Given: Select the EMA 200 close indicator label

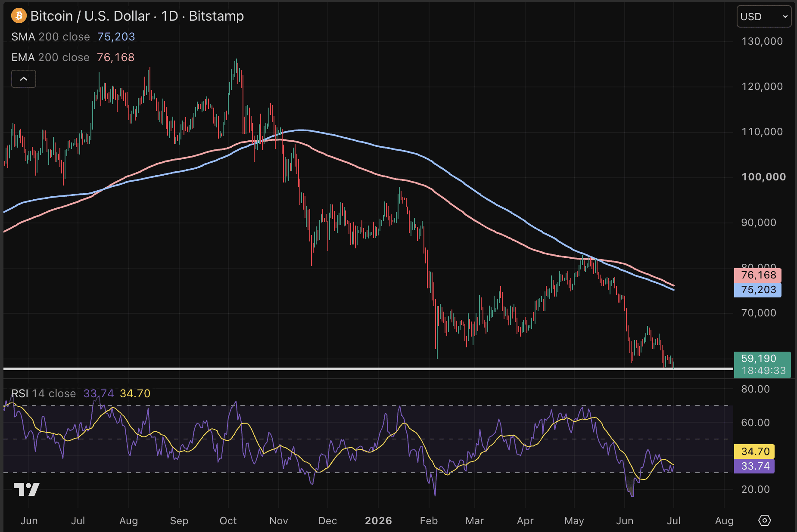Looking at the screenshot, I should click(x=50, y=57).
